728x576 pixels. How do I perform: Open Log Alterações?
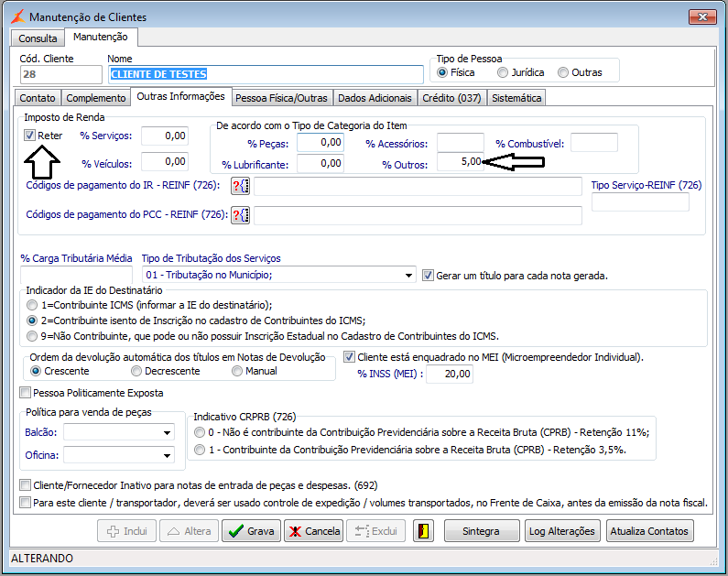click(x=562, y=531)
